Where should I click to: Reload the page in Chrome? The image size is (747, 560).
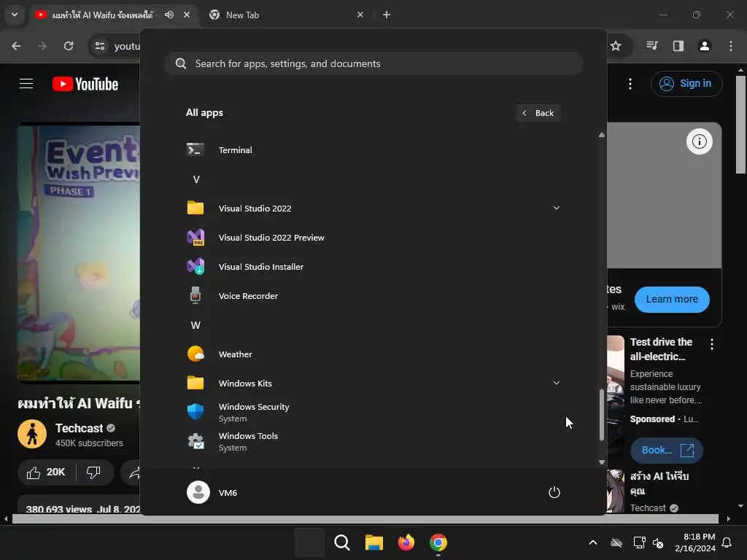click(69, 46)
